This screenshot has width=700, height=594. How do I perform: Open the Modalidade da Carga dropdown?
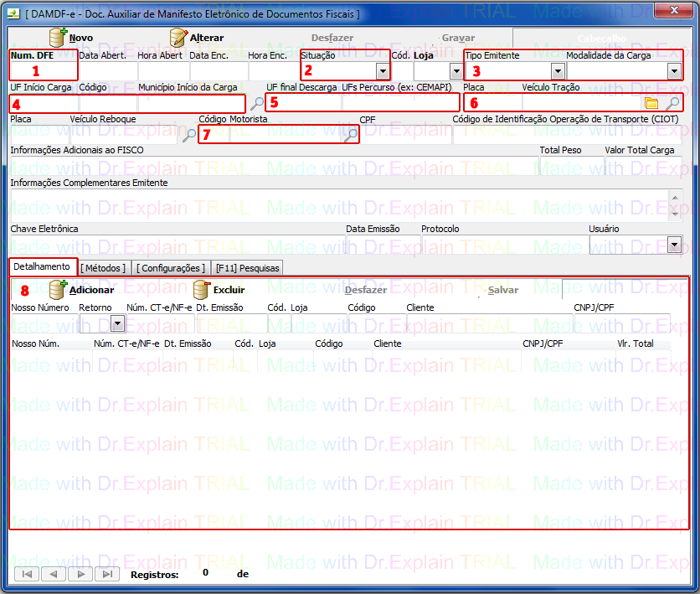[x=674, y=72]
